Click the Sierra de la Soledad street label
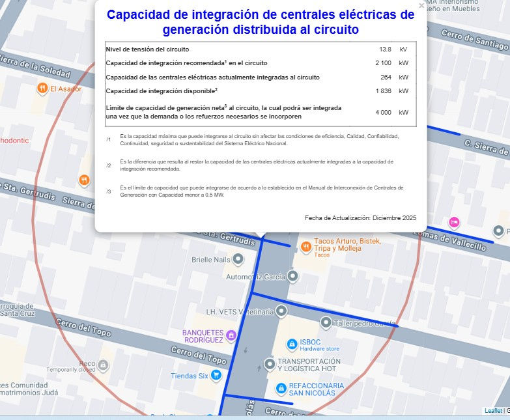The height and width of the screenshot is (420, 510). click(35, 66)
